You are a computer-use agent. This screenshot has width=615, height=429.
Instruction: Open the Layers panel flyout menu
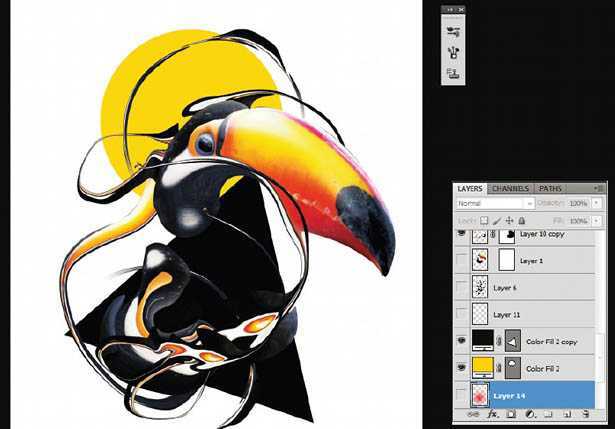(x=599, y=188)
